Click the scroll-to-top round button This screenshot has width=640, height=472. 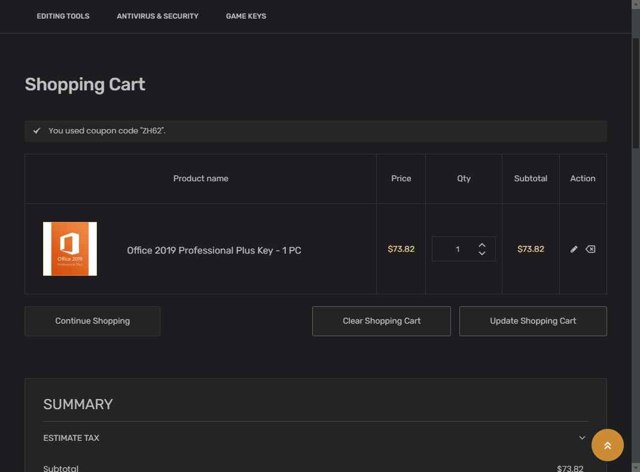[x=607, y=445]
